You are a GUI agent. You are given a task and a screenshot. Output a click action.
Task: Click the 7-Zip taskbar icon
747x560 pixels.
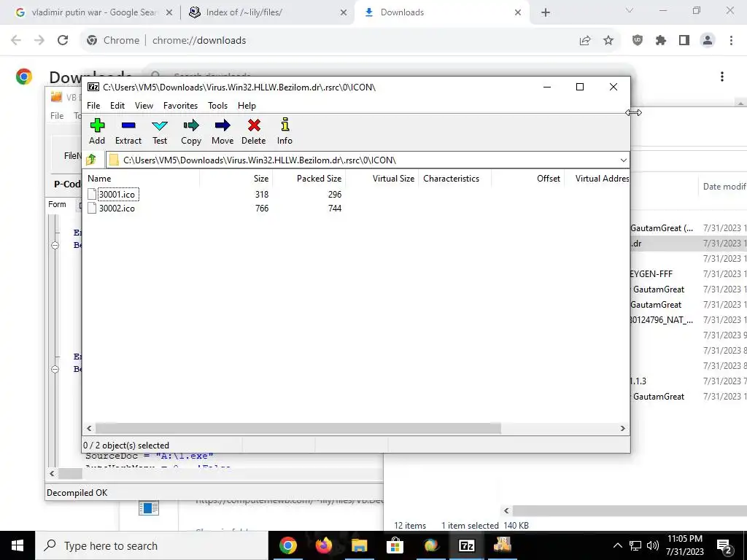pyautogui.click(x=466, y=545)
